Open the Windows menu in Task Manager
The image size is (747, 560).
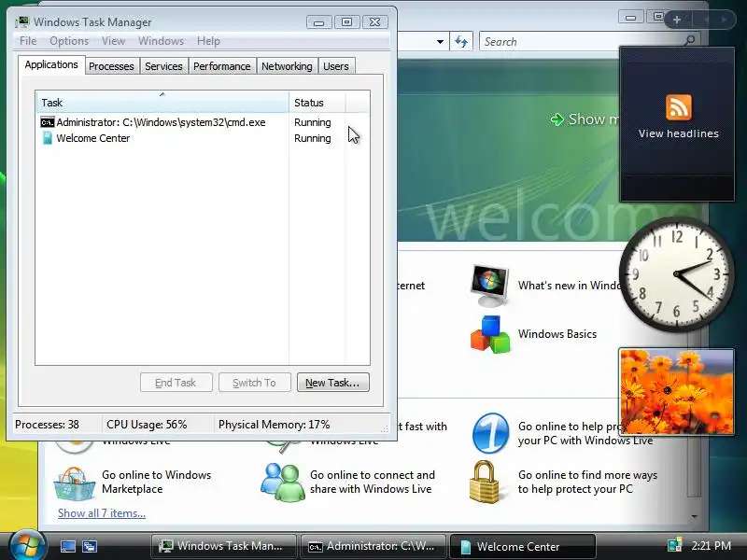point(161,41)
